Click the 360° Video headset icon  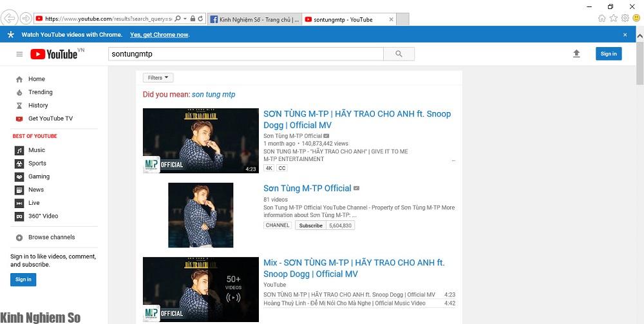coord(19,216)
